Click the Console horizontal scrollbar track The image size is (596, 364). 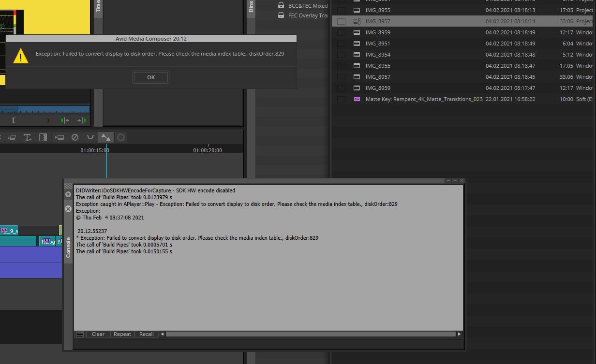pyautogui.click(x=311, y=334)
